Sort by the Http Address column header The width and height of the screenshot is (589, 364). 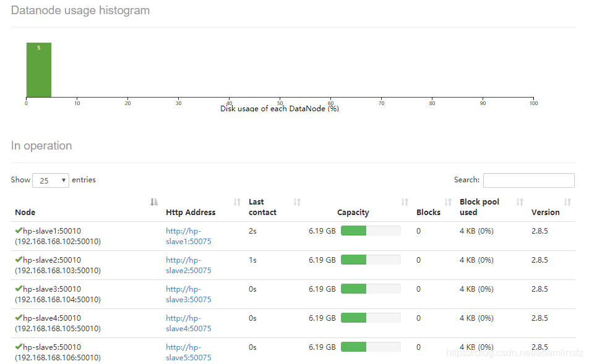(191, 212)
